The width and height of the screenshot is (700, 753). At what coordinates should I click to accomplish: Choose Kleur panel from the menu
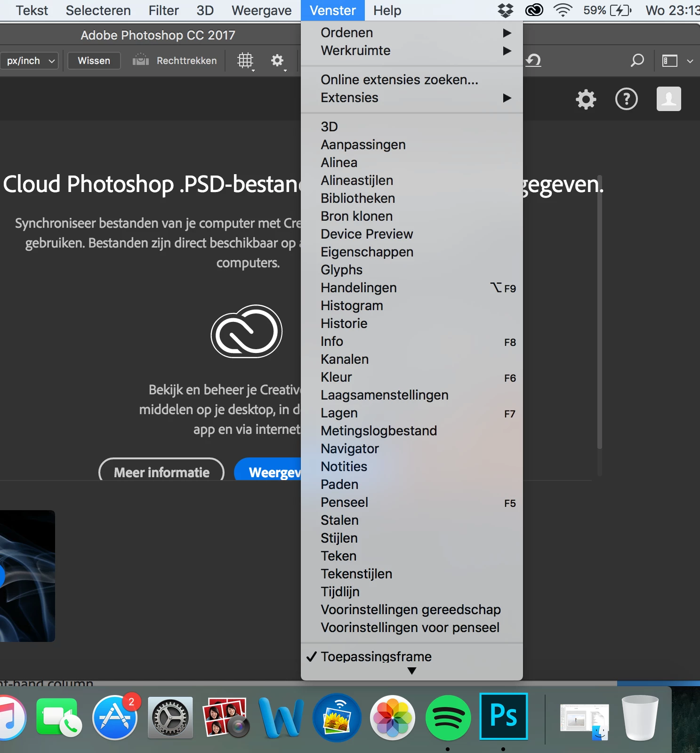pyautogui.click(x=412, y=377)
